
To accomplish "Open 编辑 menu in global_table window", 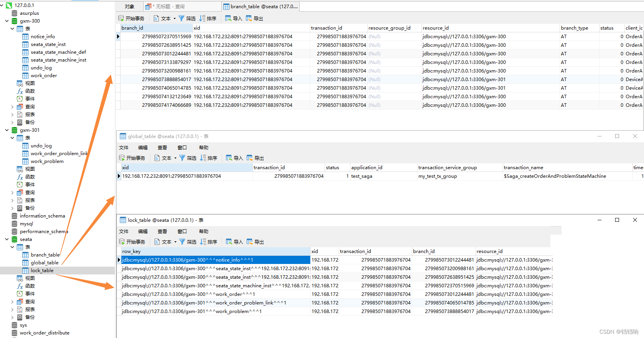I will pyautogui.click(x=143, y=148).
